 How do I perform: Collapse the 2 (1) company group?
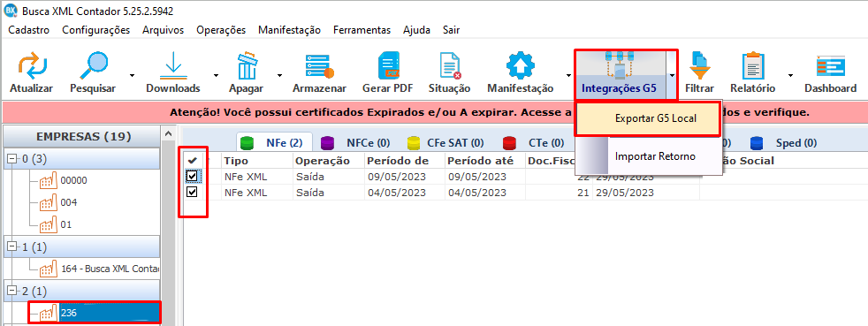(12, 291)
